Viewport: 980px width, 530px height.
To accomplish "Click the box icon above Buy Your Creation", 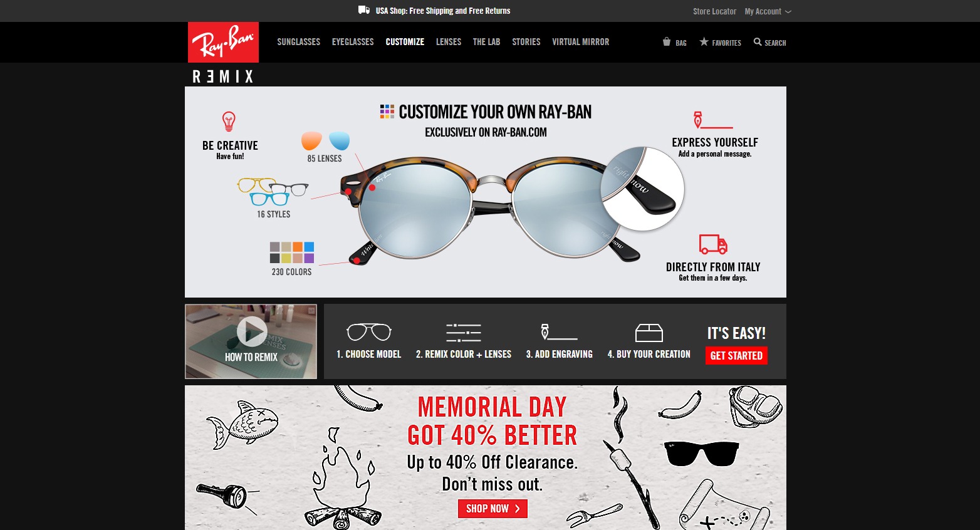I will pos(649,333).
